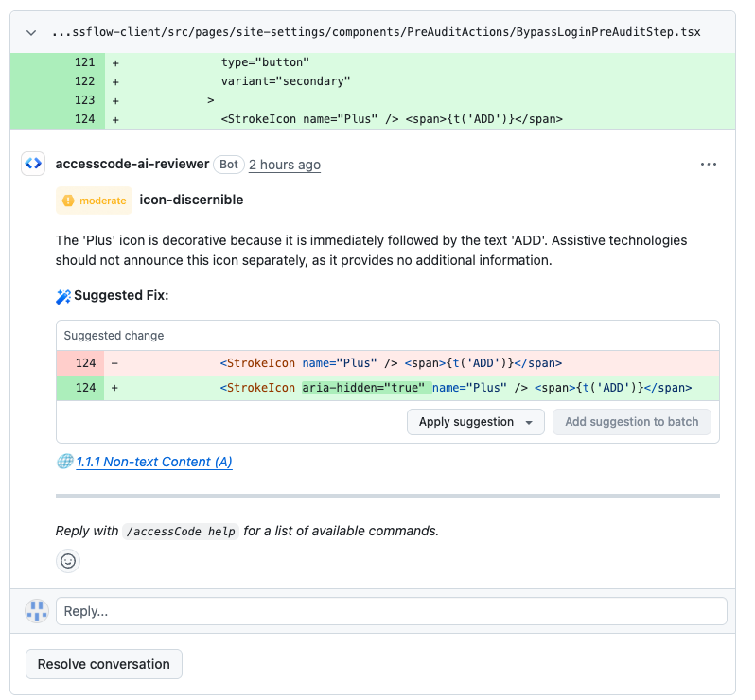Click the Apply suggestion button

475,422
